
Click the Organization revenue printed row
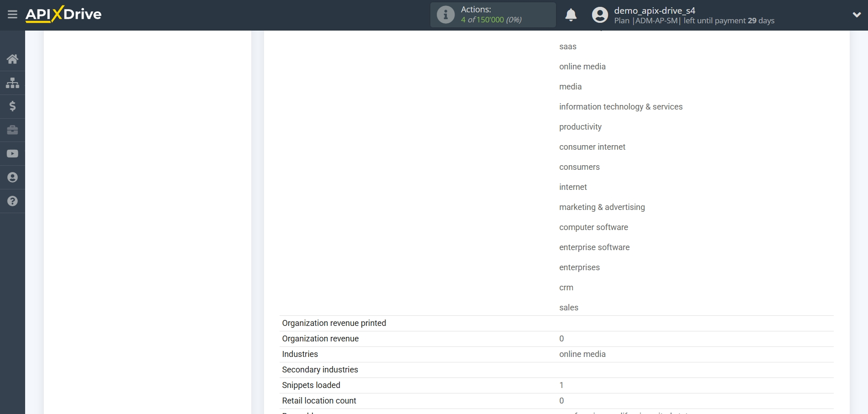click(333, 323)
